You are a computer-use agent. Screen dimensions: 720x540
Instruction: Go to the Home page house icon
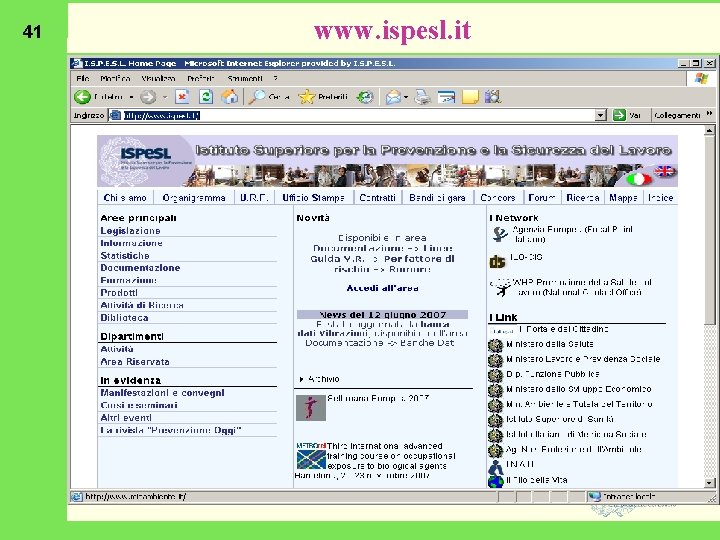point(229,96)
